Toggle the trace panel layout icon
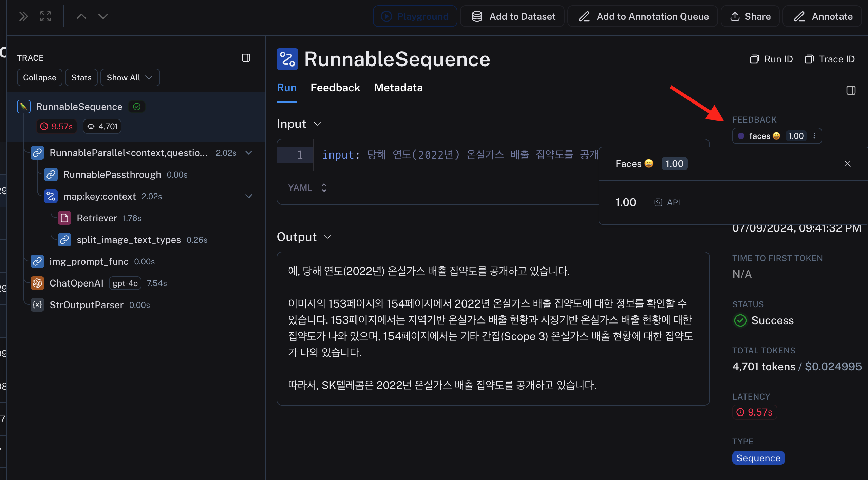The width and height of the screenshot is (868, 480). coord(246,58)
